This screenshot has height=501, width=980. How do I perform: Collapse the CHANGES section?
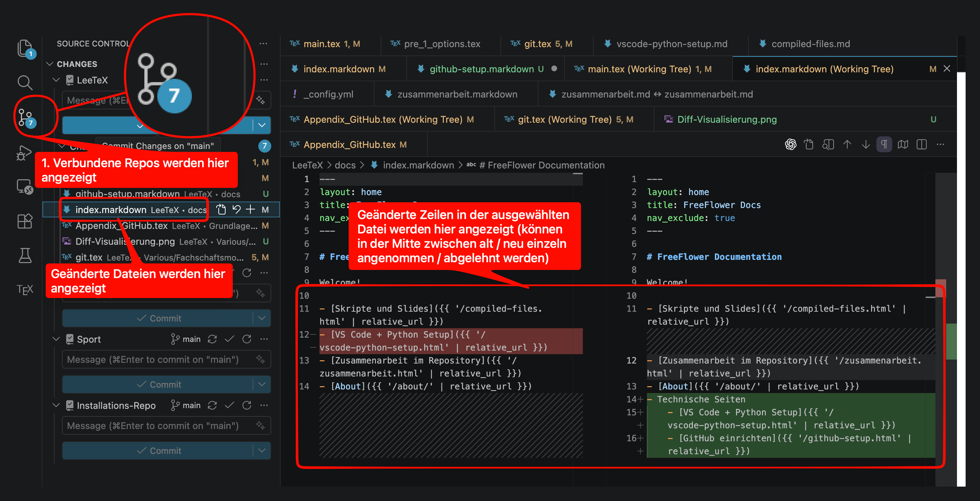(x=49, y=64)
